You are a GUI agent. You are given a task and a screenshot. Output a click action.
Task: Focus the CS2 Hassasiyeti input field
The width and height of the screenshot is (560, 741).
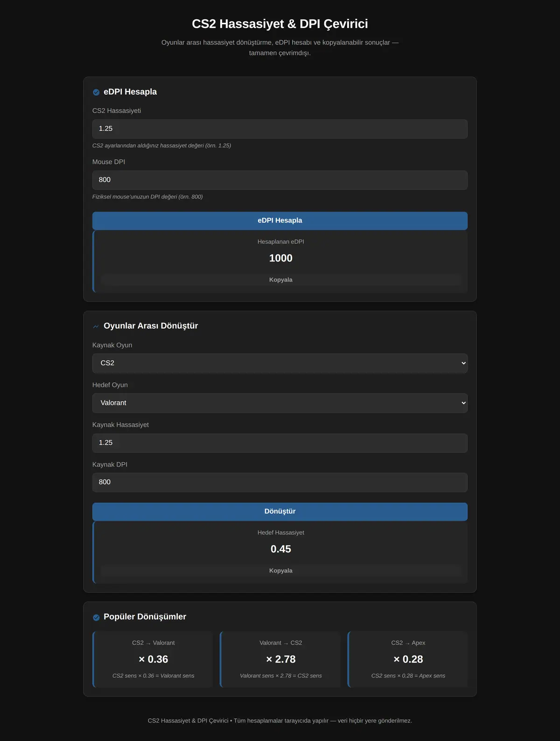280,129
